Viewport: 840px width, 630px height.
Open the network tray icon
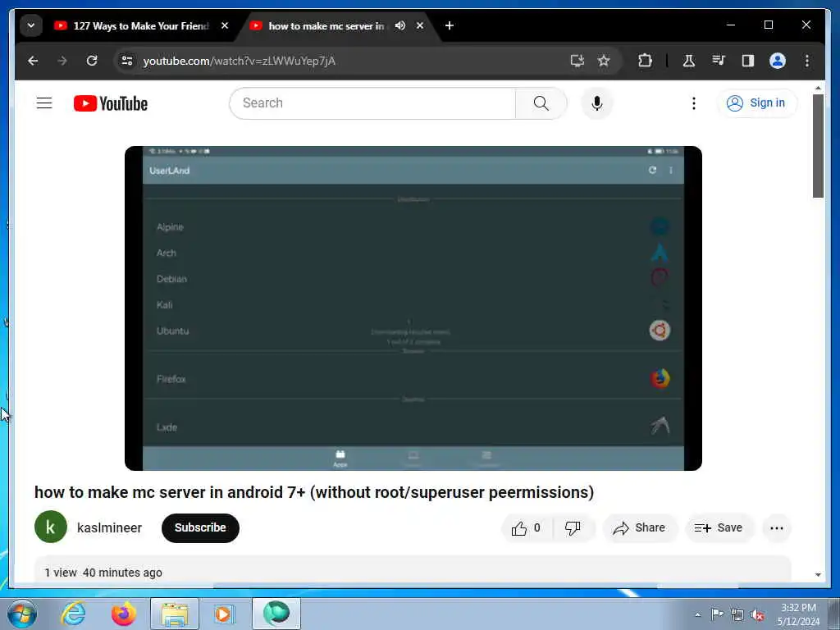pos(737,614)
